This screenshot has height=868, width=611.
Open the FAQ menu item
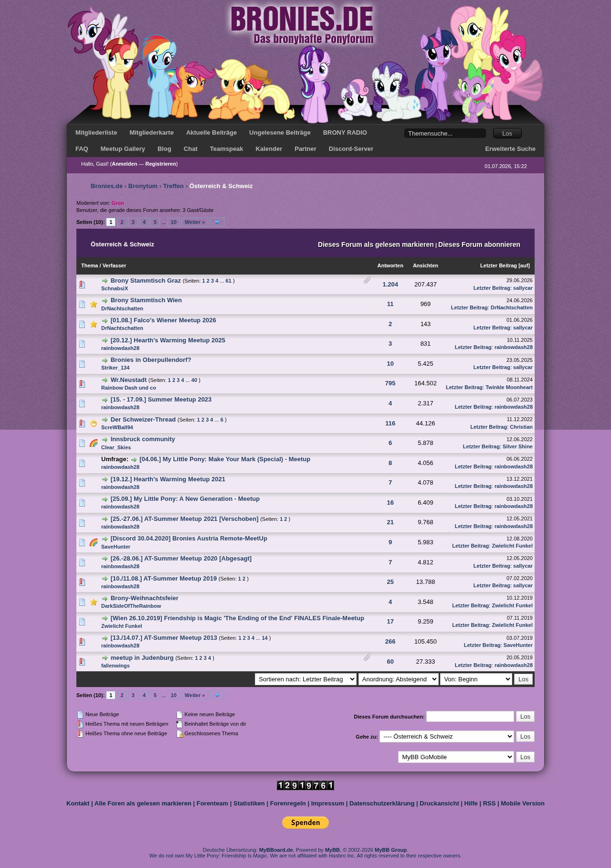pos(82,149)
